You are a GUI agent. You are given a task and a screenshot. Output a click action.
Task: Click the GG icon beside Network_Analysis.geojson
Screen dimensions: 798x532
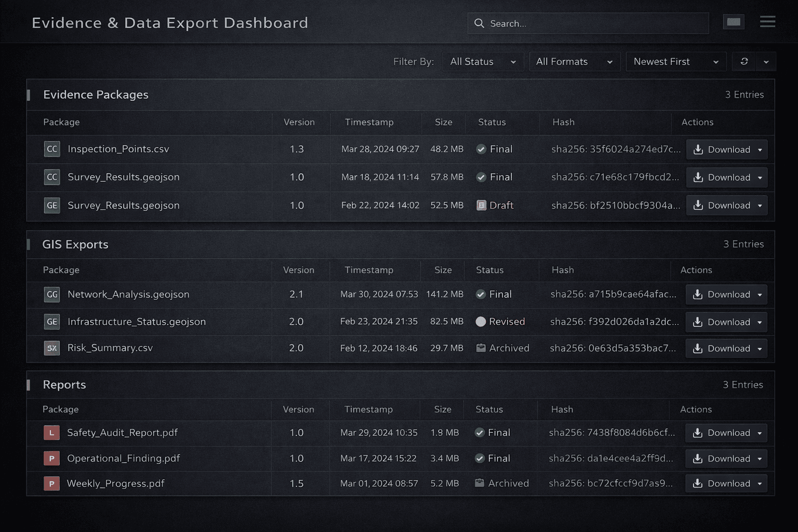(x=52, y=295)
